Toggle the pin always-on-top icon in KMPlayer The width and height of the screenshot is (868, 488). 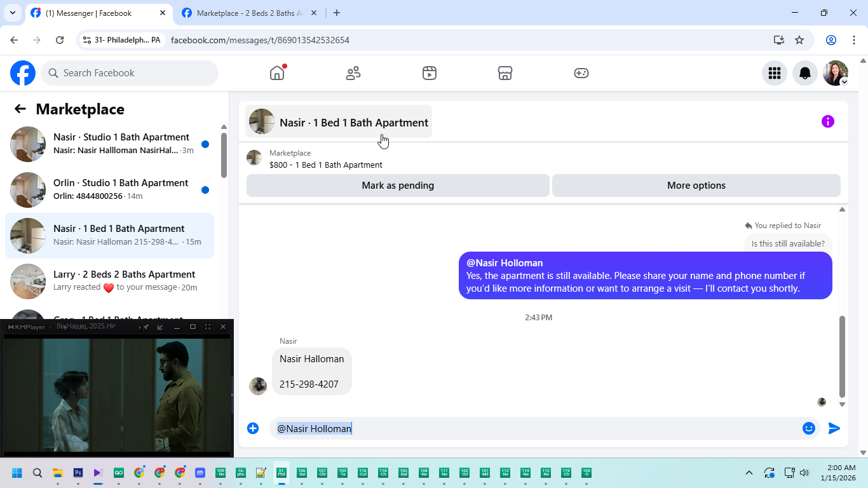coord(146,327)
